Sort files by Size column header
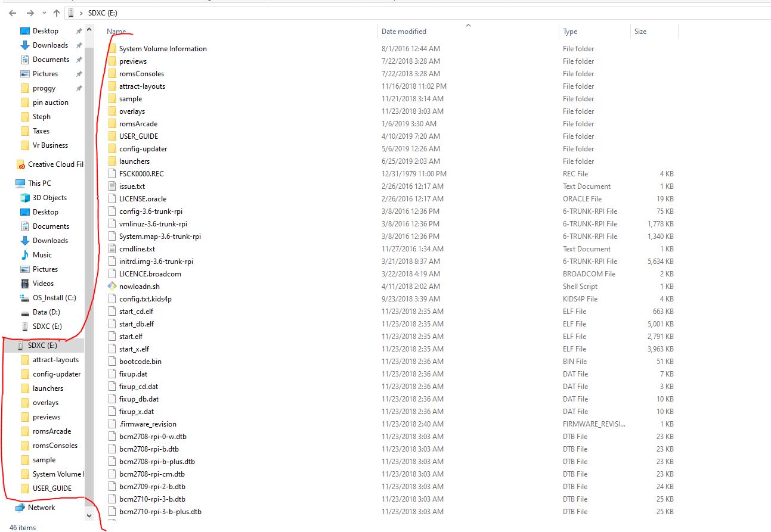This screenshot has width=771, height=532. pos(640,32)
